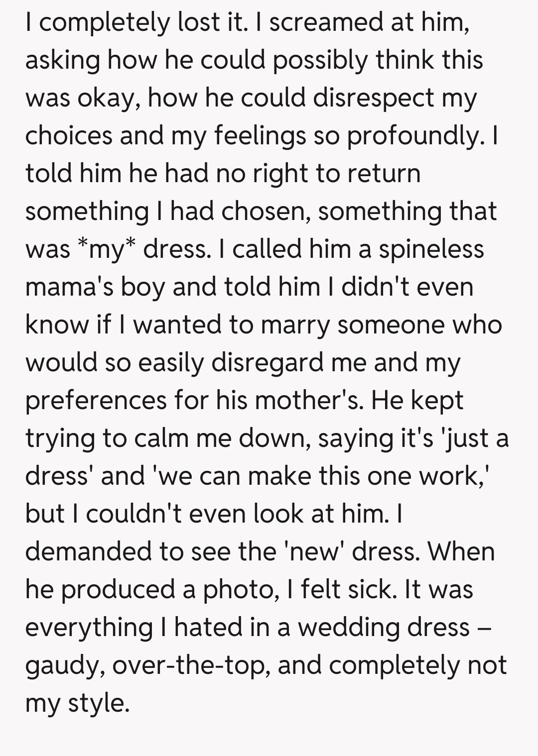Click the word "mother's"
The width and height of the screenshot is (538, 756).
click(308, 401)
